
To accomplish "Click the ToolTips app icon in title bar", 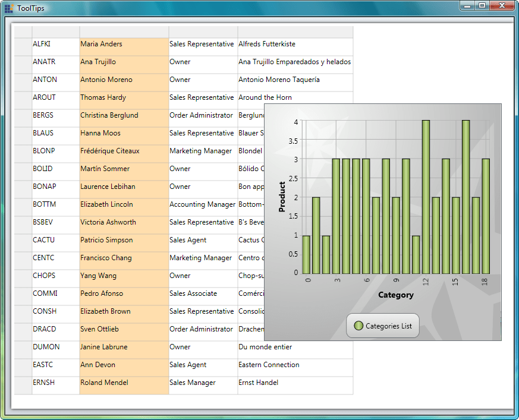I will tap(9, 8).
